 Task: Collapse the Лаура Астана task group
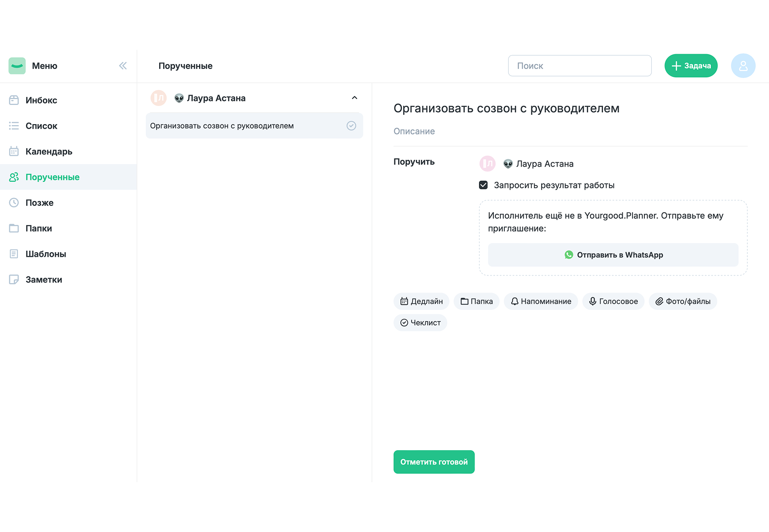coord(354,98)
